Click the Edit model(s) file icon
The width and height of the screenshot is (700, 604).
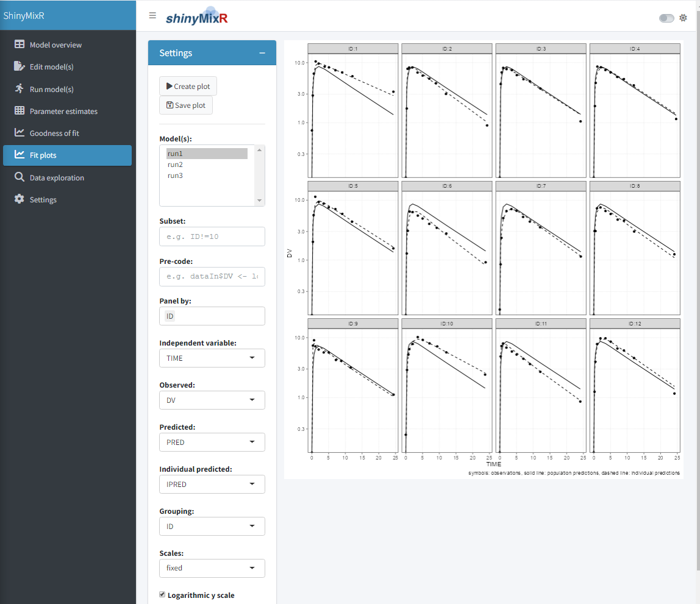click(x=19, y=66)
